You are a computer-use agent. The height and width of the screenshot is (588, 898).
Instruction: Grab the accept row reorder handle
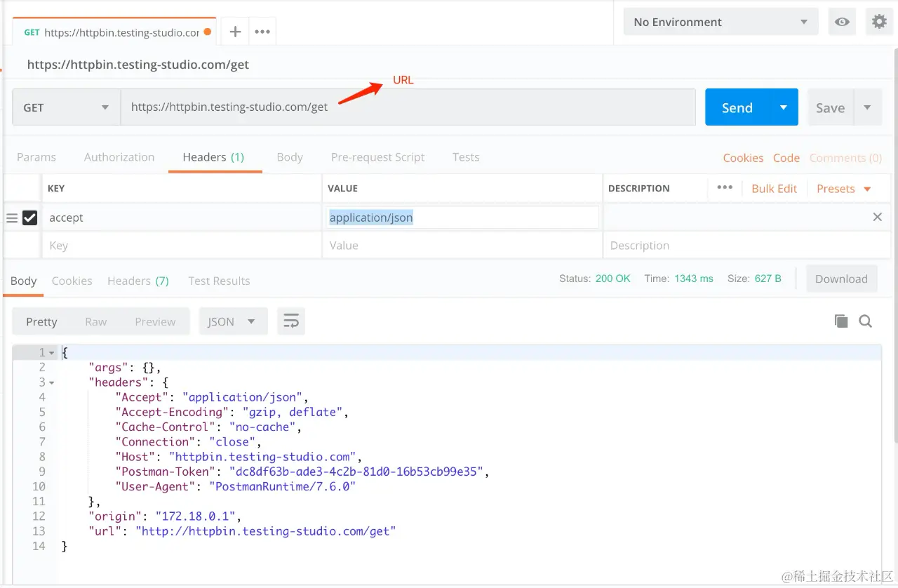(x=11, y=218)
